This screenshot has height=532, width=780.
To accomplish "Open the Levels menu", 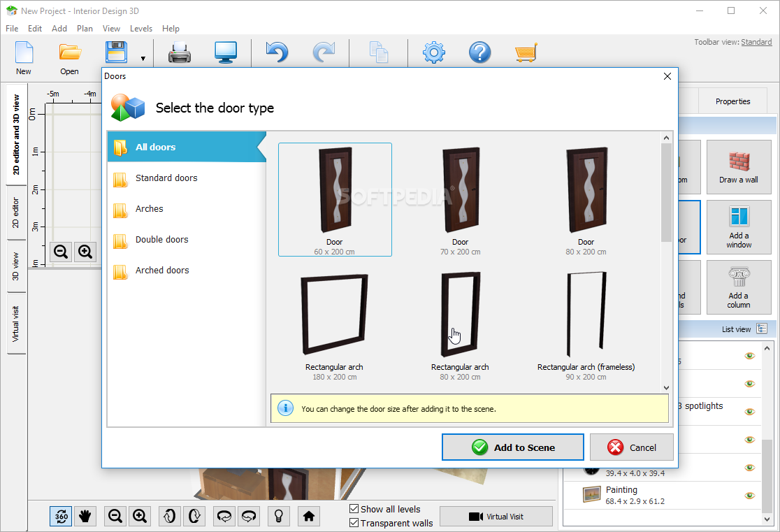I will (x=140, y=29).
